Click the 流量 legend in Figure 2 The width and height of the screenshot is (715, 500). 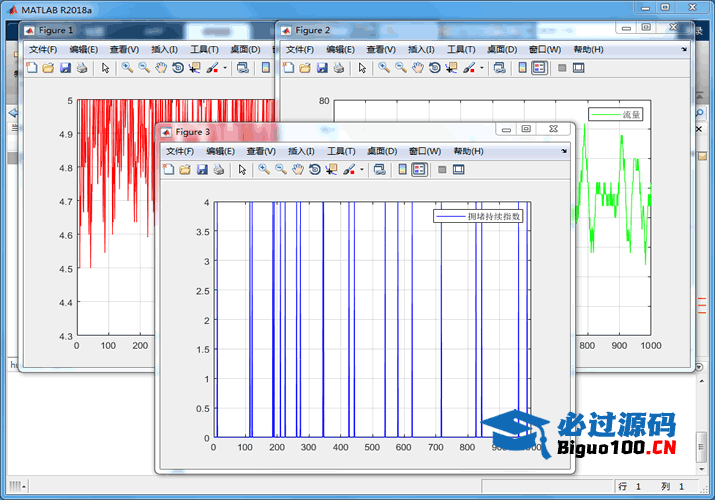click(x=615, y=114)
